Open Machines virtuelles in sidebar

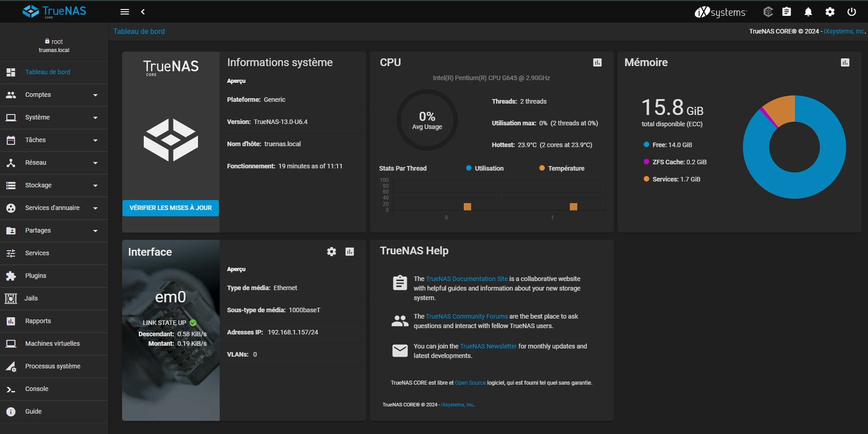52,344
